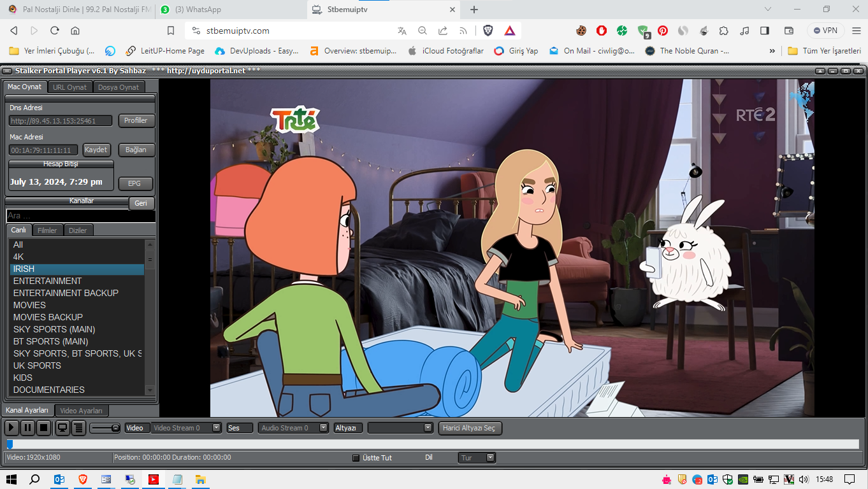868x489 pixels.
Task: Select the SKY SPORTS (MAIN) category
Action: [77, 329]
